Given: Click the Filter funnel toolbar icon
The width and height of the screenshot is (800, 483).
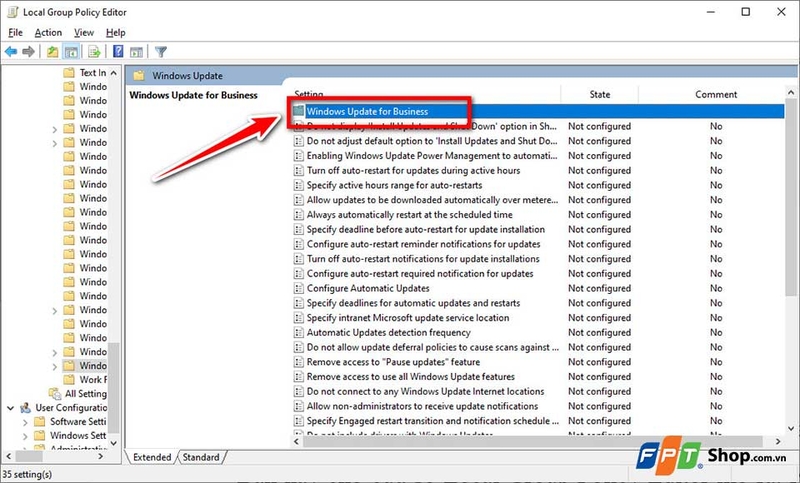Looking at the screenshot, I should pyautogui.click(x=161, y=52).
